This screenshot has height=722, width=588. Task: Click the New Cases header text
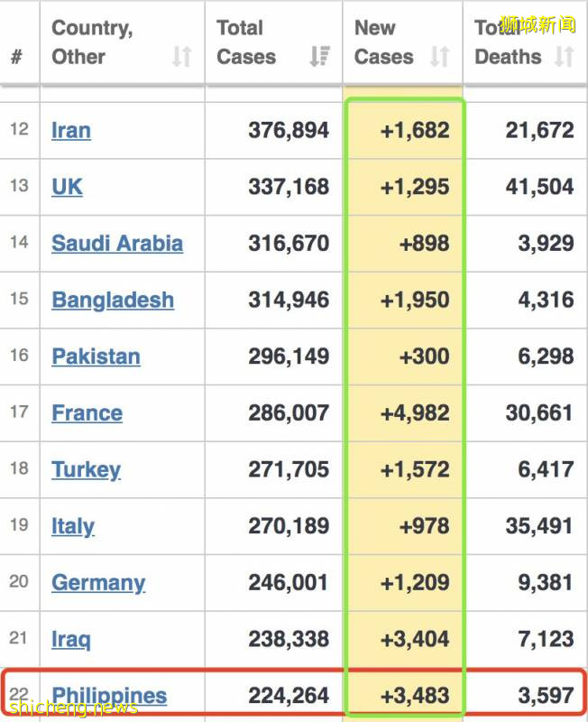(x=383, y=42)
